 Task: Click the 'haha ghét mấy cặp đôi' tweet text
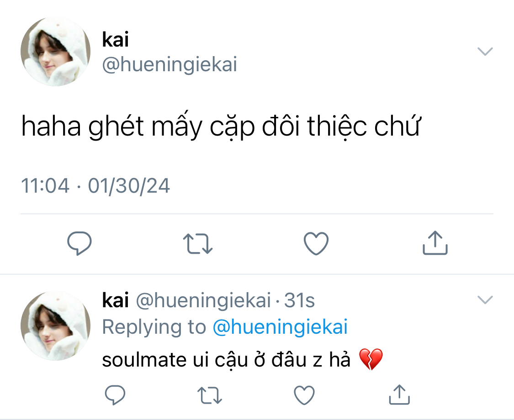coord(220,128)
